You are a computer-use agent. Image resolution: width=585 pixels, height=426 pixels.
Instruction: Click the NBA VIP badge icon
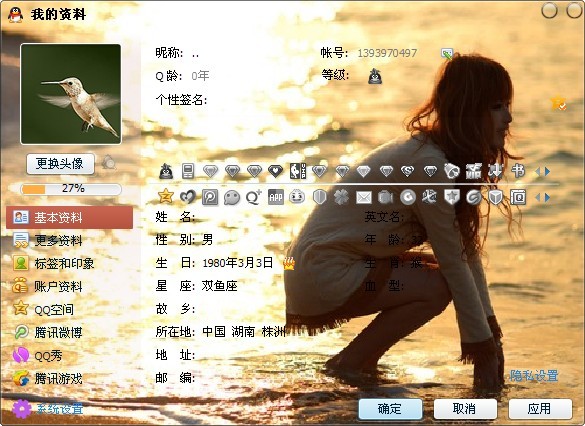(x=298, y=171)
